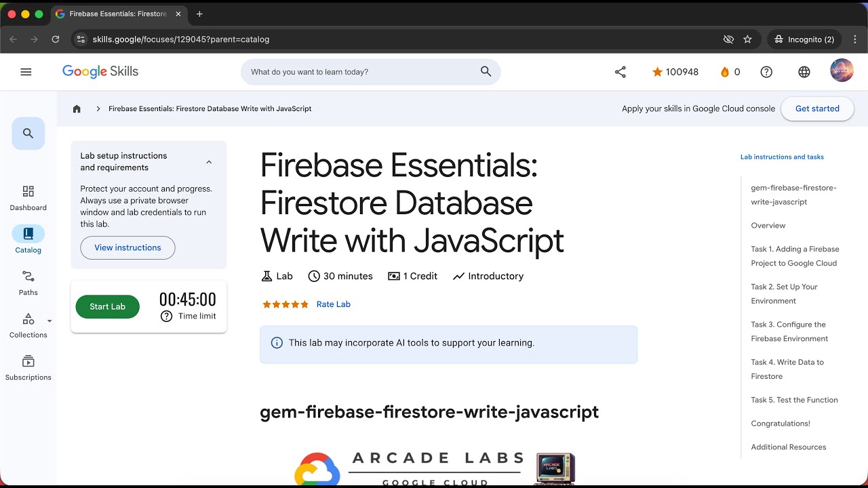Screen dimensions: 868x488
Task: Click 'Apply your skills in Google Cloud console' text
Action: click(x=698, y=108)
